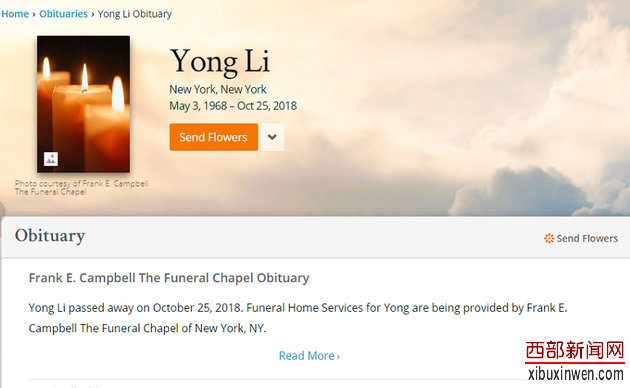The height and width of the screenshot is (388, 630).
Task: Click the candle memorial photo thumbnail
Action: [84, 104]
